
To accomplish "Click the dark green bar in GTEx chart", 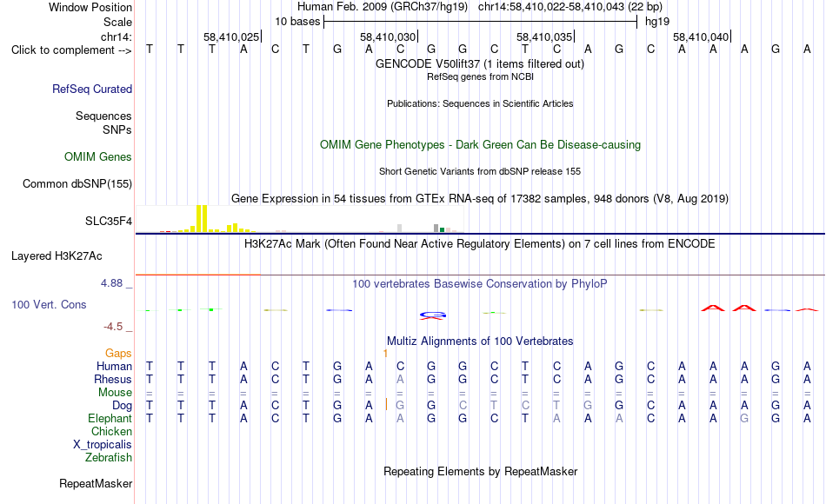I will (x=442, y=229).
